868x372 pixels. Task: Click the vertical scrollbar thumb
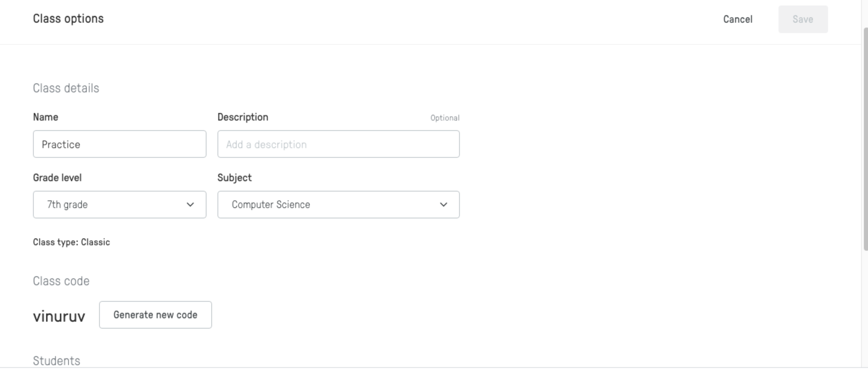(x=865, y=139)
